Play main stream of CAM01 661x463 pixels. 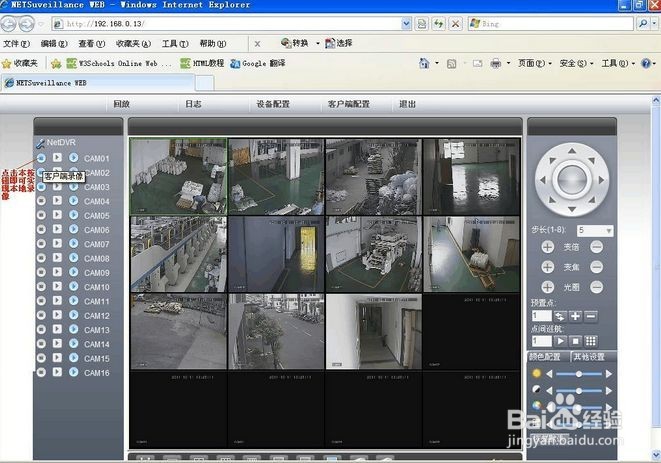57,158
